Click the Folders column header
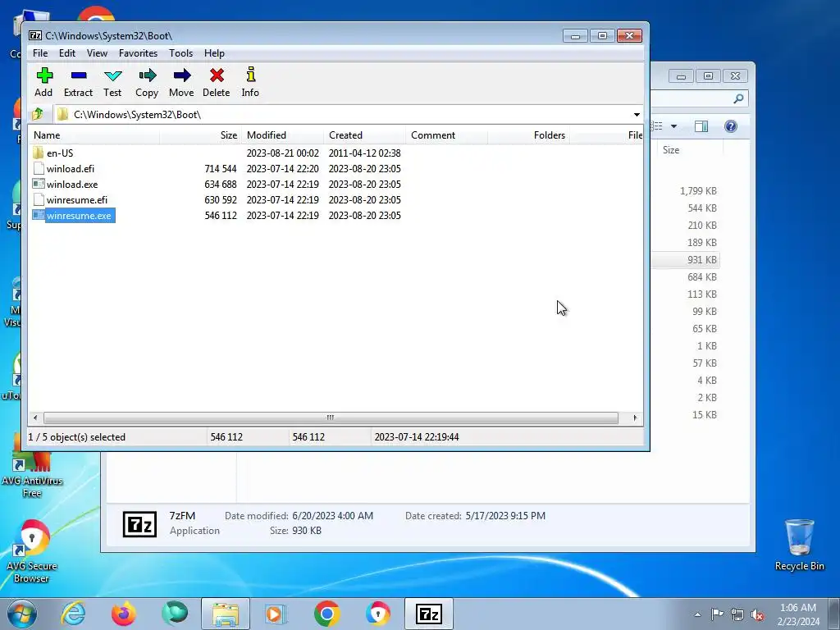Image resolution: width=840 pixels, height=630 pixels. tap(529, 135)
